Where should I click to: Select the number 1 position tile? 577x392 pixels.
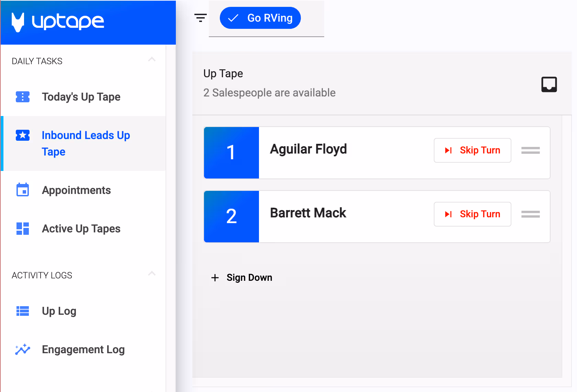[231, 153]
